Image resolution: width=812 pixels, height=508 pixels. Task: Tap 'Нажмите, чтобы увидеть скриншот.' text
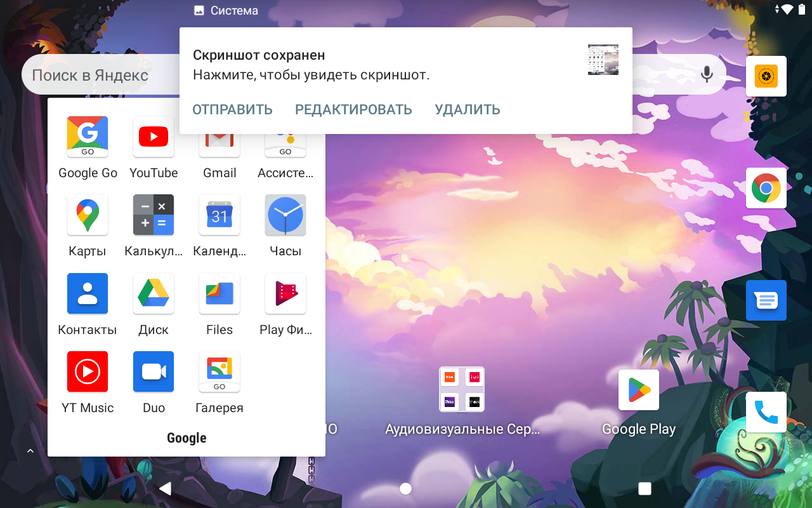click(x=311, y=75)
